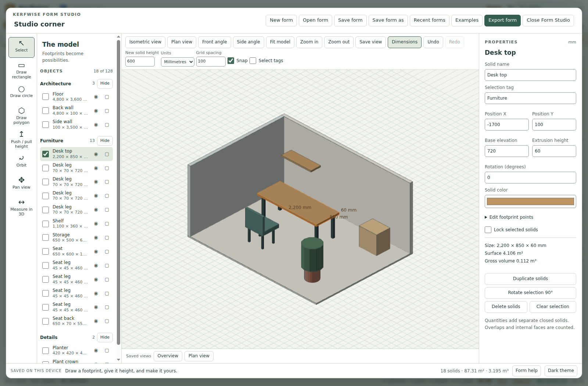Screen dimensions: 588x386
Task: Click the circle-dot icon in the Planter row
Action: (x=96, y=351)
